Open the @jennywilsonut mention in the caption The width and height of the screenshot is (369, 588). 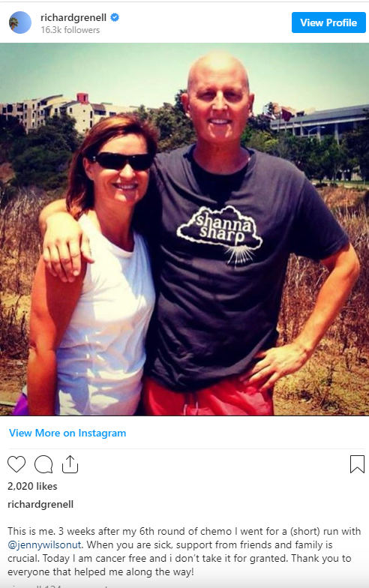[x=44, y=544]
